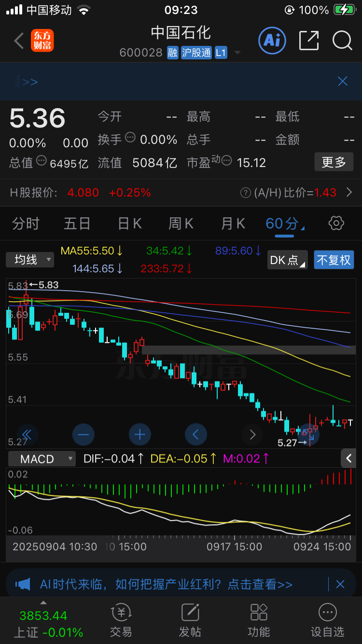Tap the current price 5.36

point(38,118)
